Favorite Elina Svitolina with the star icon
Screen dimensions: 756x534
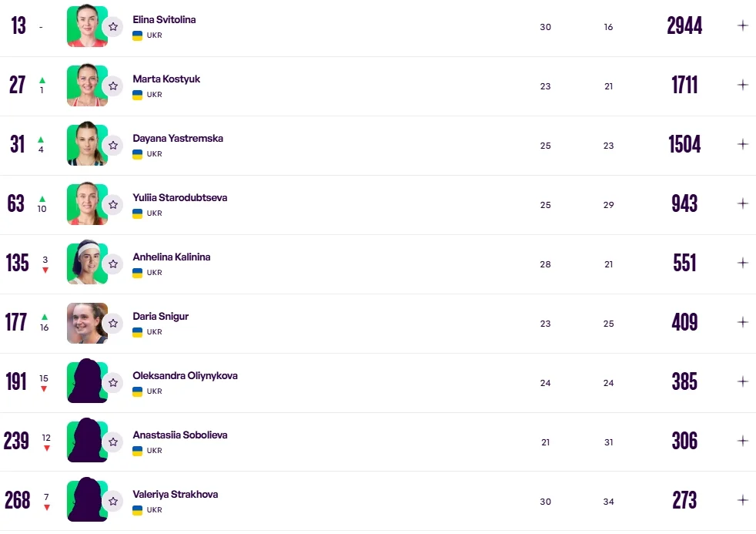(113, 27)
